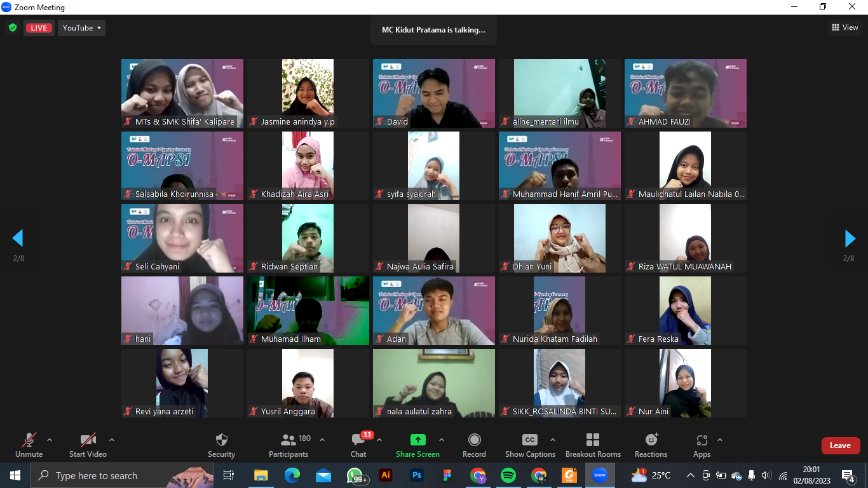Open the View layout menu
This screenshot has width=868, height=488.
[845, 27]
